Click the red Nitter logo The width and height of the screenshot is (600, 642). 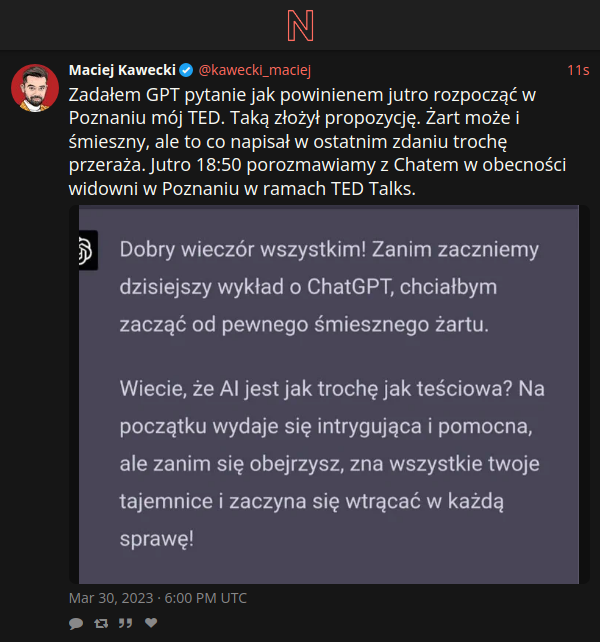pyautogui.click(x=299, y=24)
